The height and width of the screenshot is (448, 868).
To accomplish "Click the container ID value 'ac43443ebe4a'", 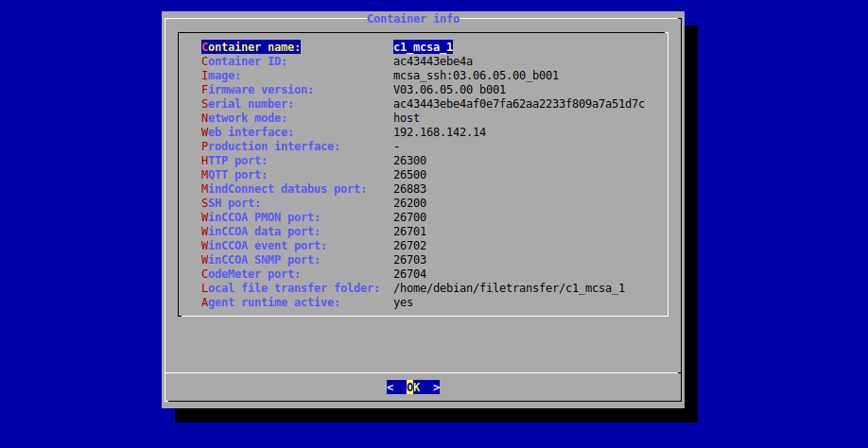I will point(433,61).
